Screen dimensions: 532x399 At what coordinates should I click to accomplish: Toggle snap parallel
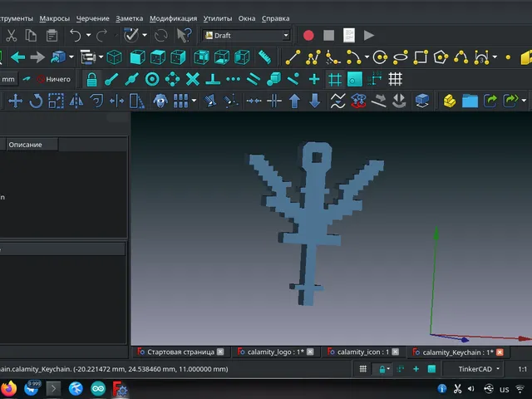click(x=254, y=80)
